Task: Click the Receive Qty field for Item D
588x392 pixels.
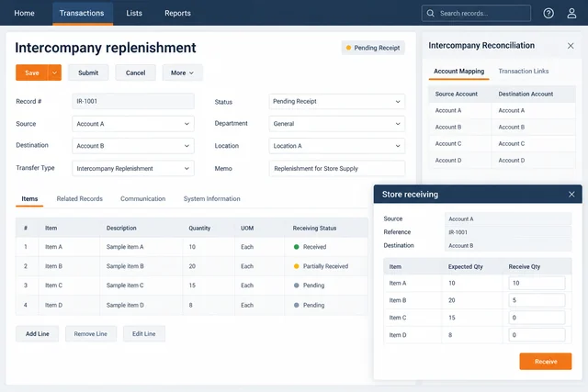Action: pos(537,335)
